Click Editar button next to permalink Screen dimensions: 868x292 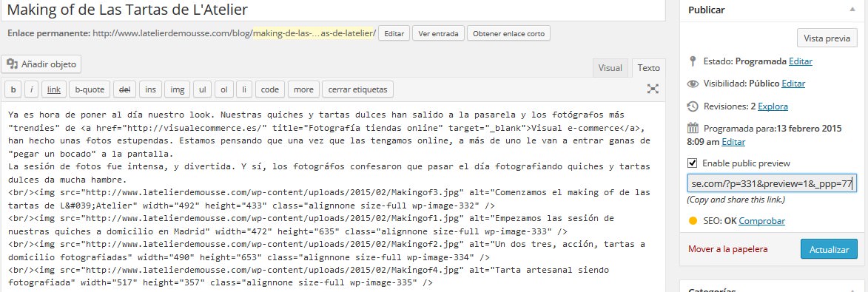394,34
